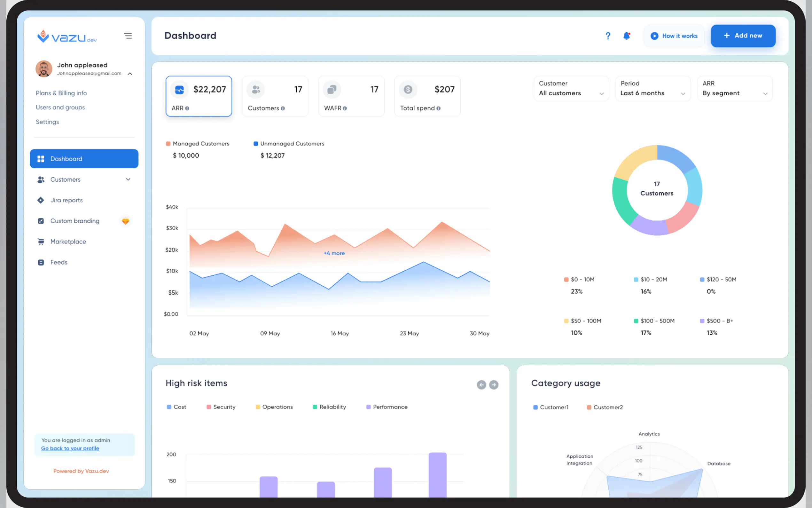Click the WAFR card stack icon
This screenshot has height=508, width=812.
coord(332,90)
